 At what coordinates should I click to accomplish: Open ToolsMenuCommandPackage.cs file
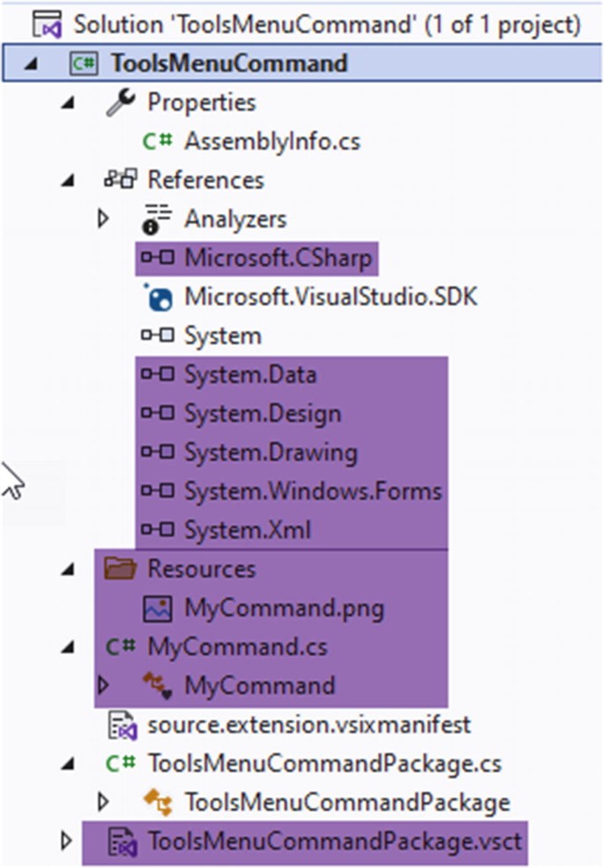(324, 763)
